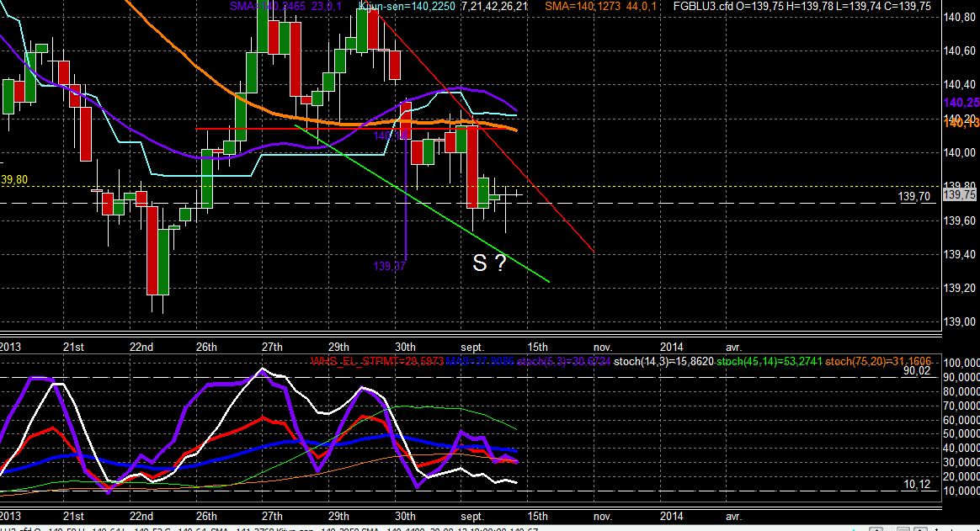The image size is (980, 531).
Task: Click the "S ?" chart annotation
Action: pyautogui.click(x=489, y=263)
